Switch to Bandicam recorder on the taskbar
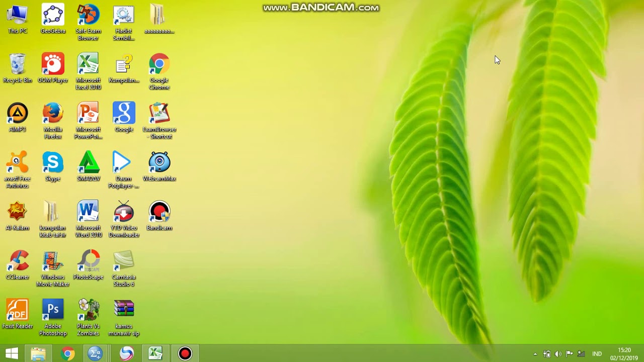Viewport: 644px width, 362px height. click(185, 353)
